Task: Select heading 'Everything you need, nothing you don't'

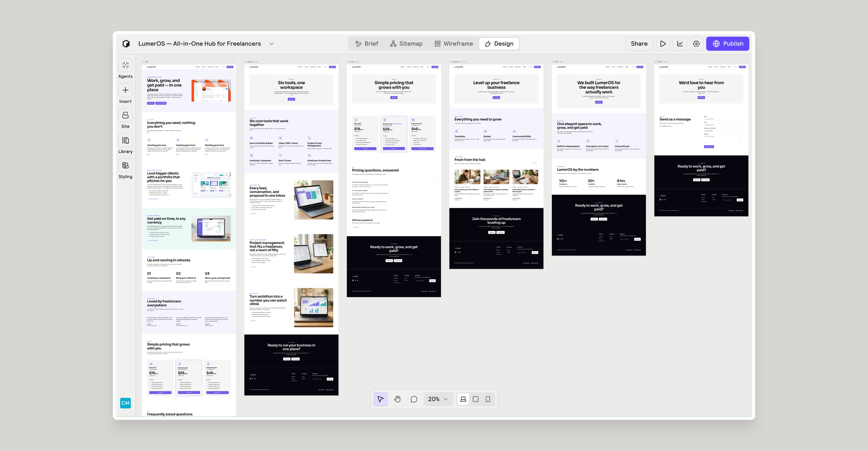Action: pyautogui.click(x=171, y=125)
